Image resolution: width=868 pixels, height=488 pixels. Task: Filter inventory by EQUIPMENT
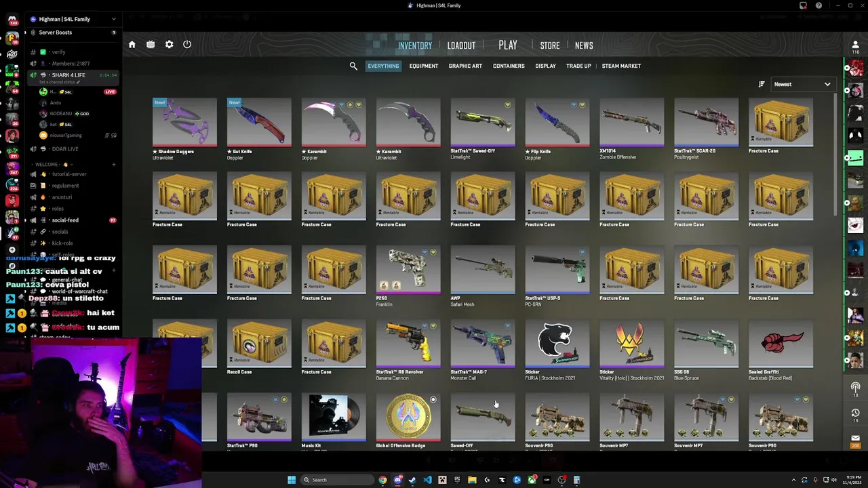coord(424,66)
